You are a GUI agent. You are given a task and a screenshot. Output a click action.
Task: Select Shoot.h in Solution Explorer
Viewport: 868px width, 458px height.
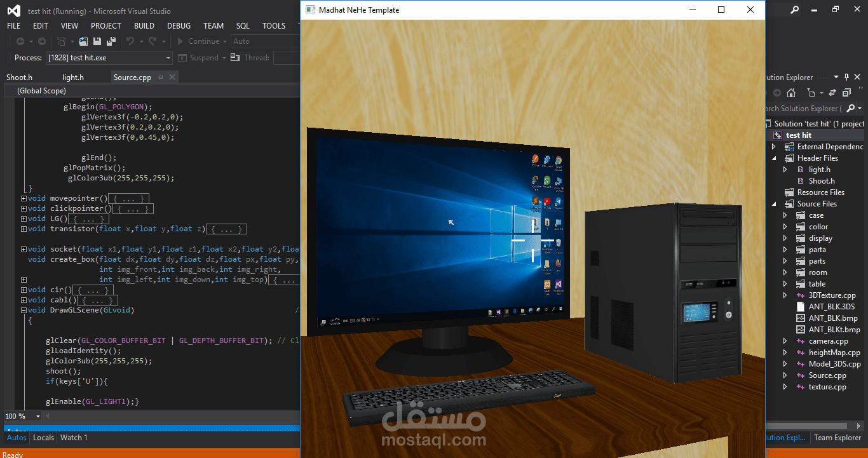click(822, 181)
